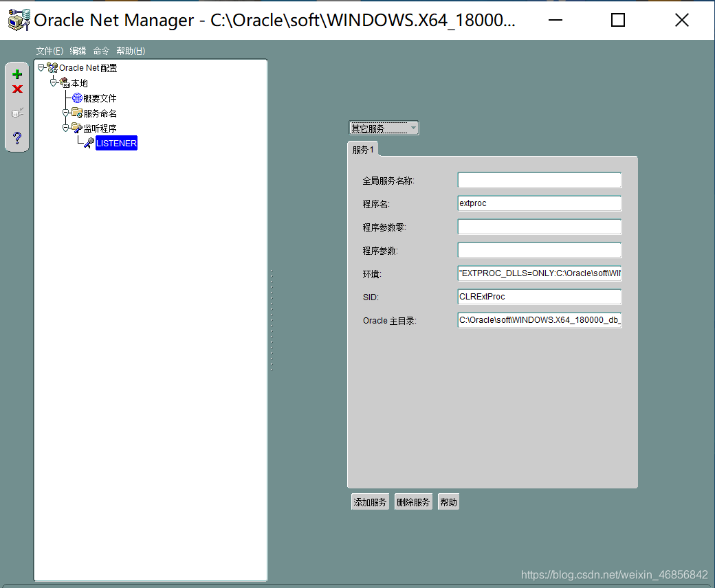Viewport: 715px width, 588px height.
Task: Select 服务命名 label in the tree
Action: click(100, 113)
